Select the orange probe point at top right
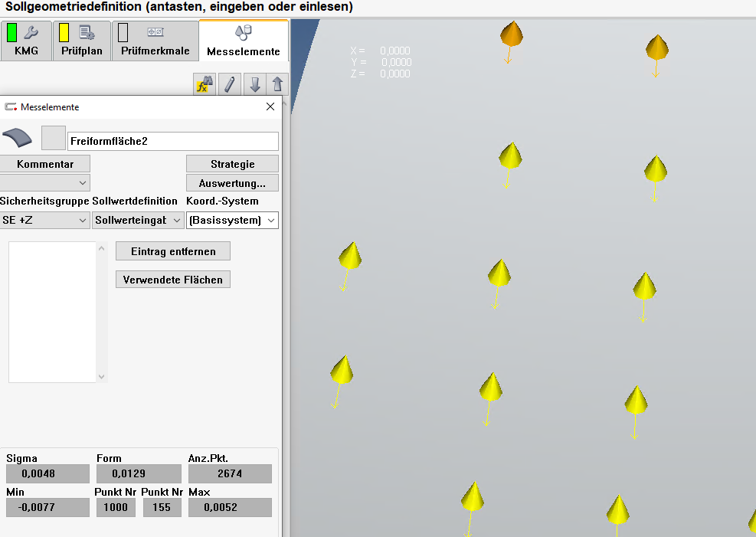 coord(657,47)
